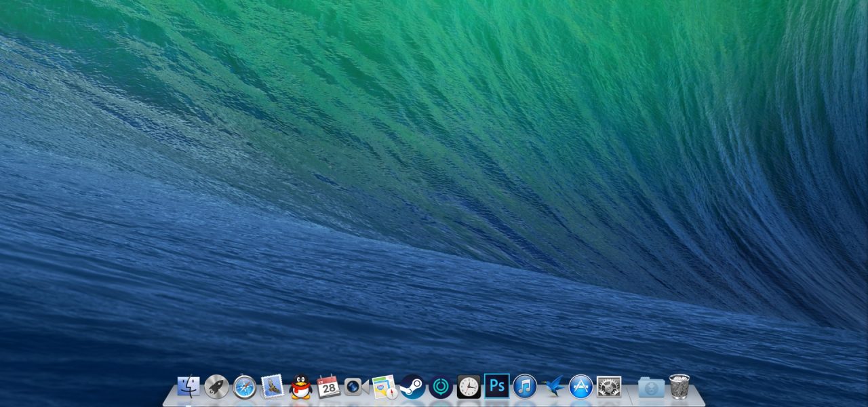868x407 pixels.
Task: Open System Preferences gear icon
Action: 609,387
